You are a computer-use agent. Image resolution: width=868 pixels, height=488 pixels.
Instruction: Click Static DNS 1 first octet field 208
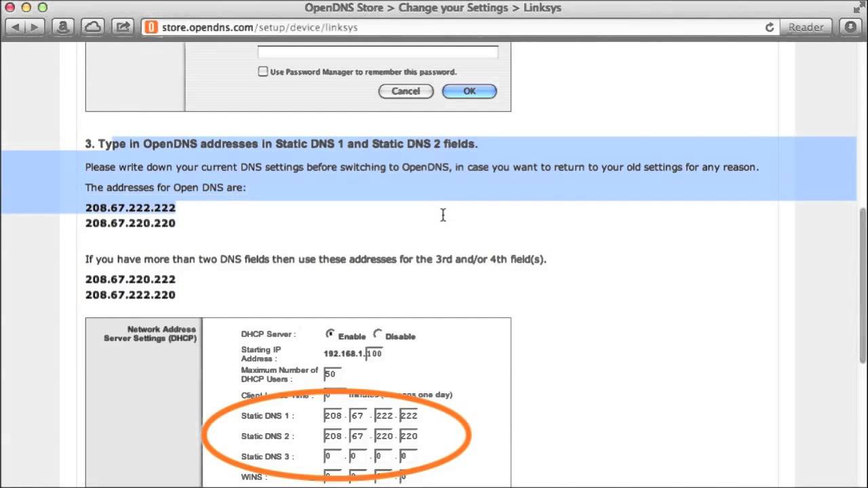click(x=333, y=415)
